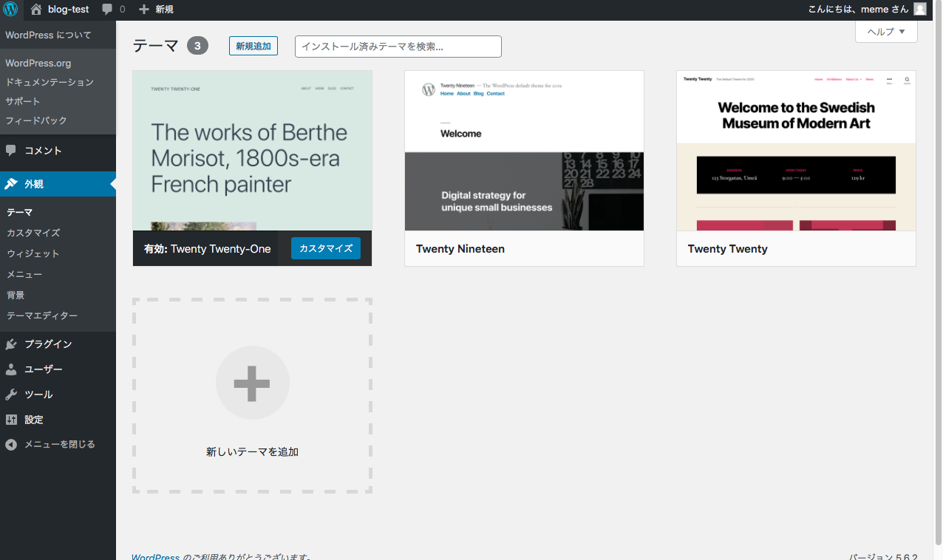943x560 pixels.
Task: Click the コメント speech bubble sidebar icon
Action: point(11,151)
